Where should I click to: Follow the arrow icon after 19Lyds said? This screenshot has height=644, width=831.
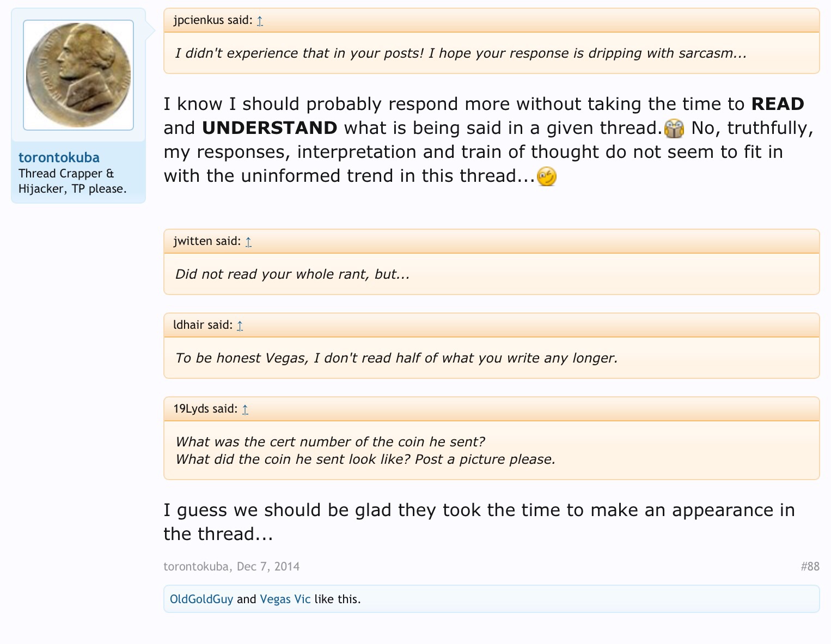[245, 409]
